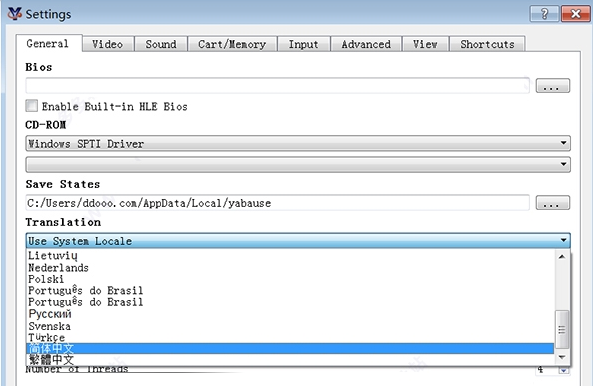This screenshot has height=386, width=593.
Task: Click the help question mark button
Action: 544,14
